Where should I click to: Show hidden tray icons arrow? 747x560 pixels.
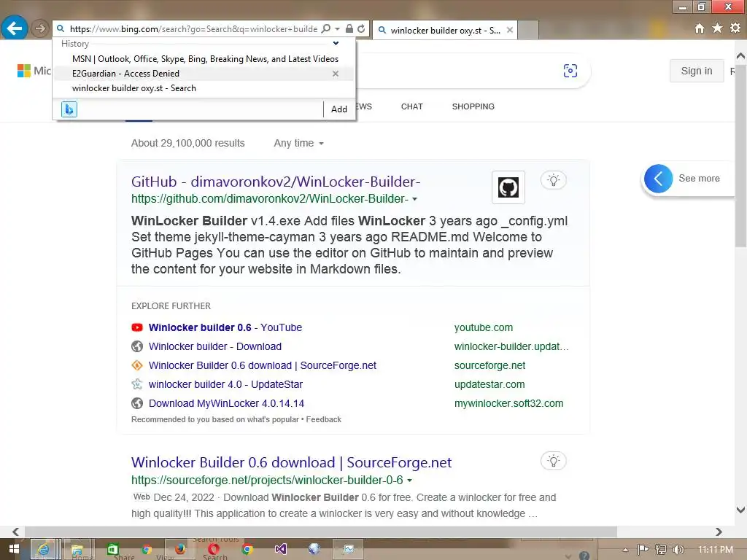pos(625,550)
